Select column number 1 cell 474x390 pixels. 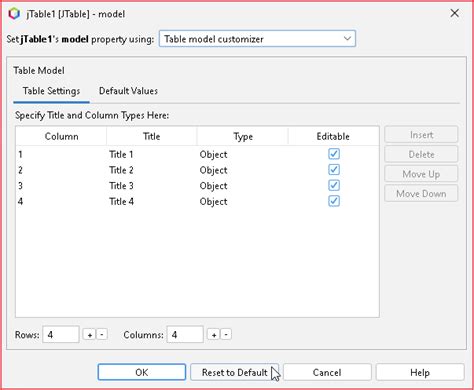point(61,154)
